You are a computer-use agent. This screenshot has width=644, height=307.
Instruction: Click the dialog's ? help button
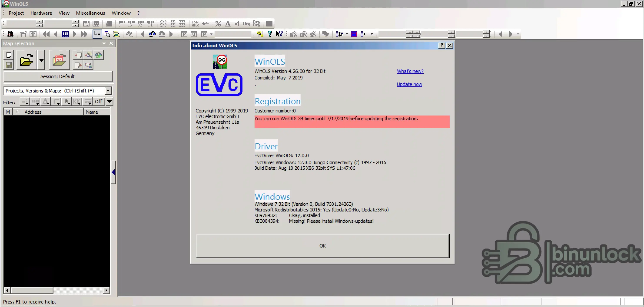tap(442, 45)
